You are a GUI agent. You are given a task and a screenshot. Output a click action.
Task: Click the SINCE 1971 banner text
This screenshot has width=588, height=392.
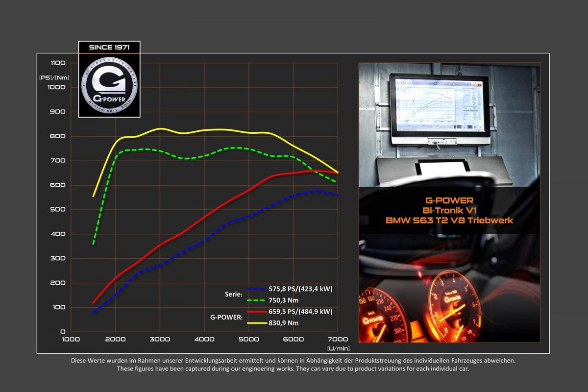point(109,48)
